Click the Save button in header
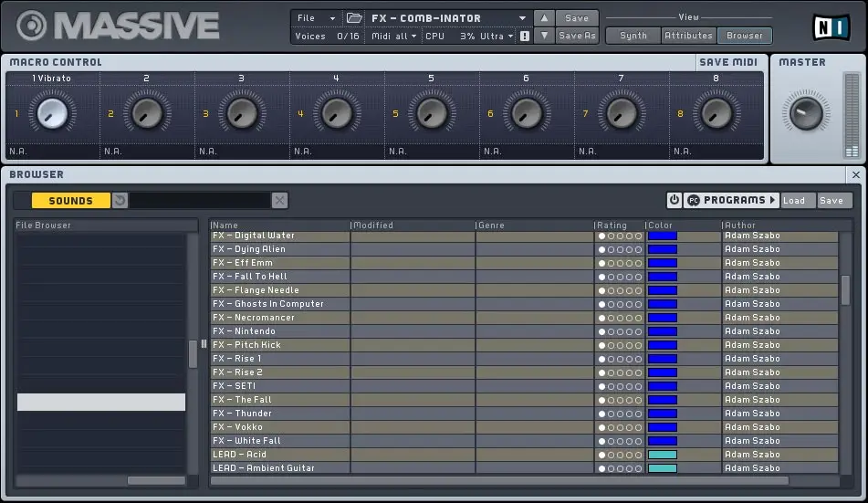The width and height of the screenshot is (868, 503). (x=577, y=18)
